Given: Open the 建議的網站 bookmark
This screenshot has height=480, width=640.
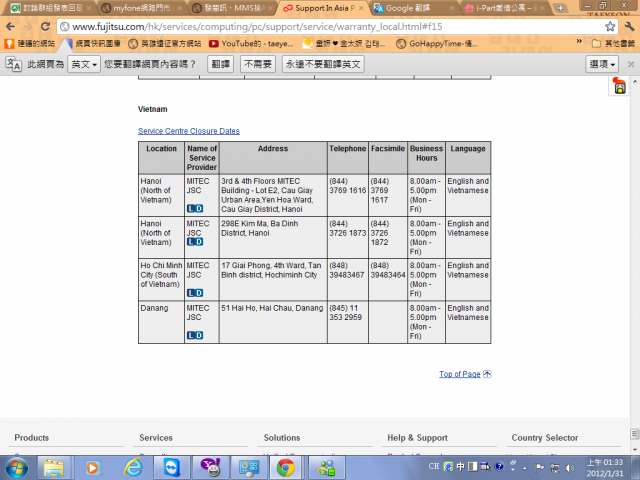Looking at the screenshot, I should pos(30,44).
